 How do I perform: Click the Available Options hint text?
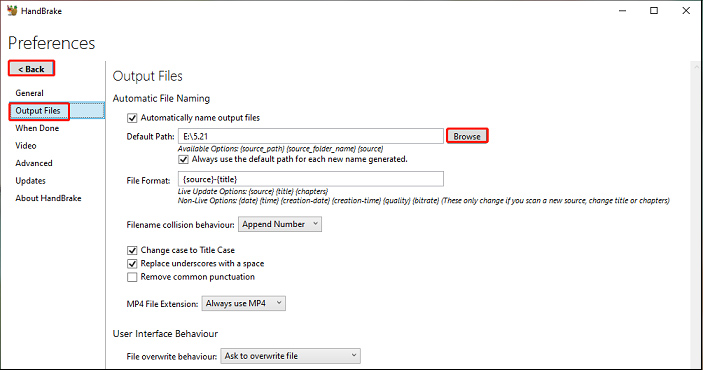click(280, 148)
